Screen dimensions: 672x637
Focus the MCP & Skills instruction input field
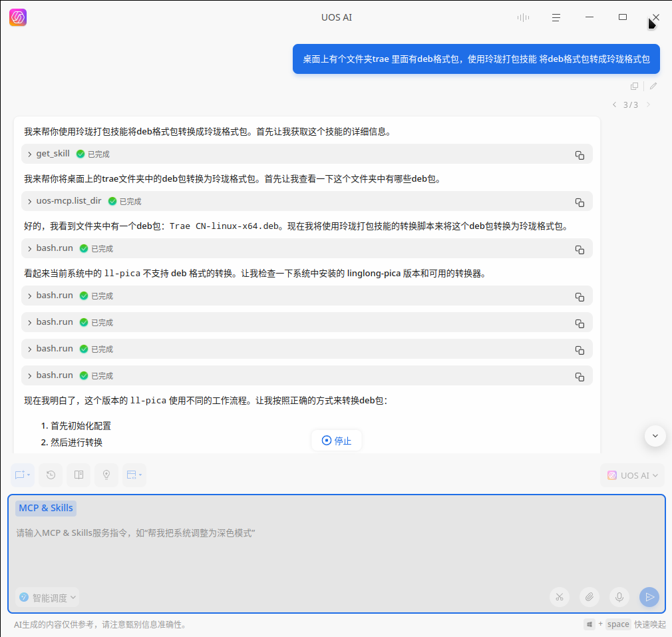point(337,553)
